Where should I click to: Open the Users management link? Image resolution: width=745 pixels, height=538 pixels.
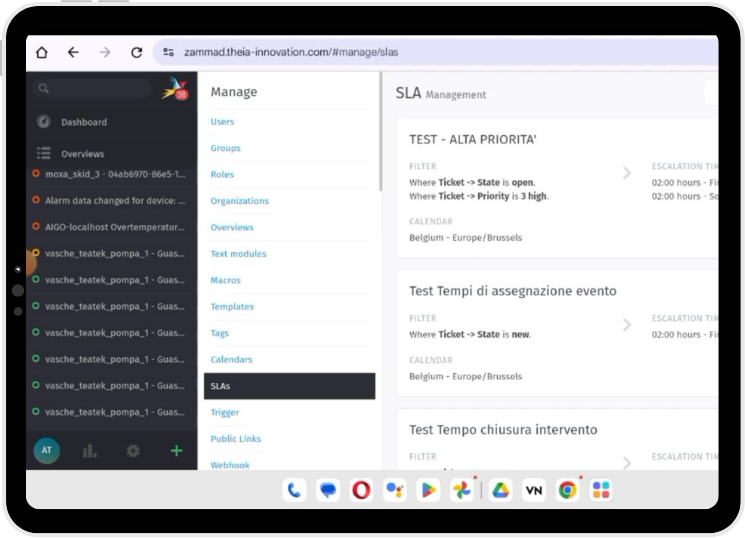(x=222, y=122)
